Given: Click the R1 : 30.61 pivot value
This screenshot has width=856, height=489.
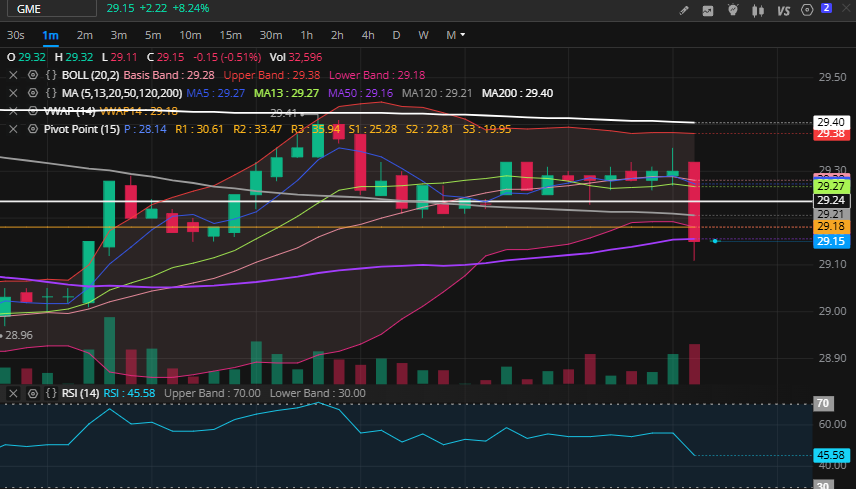Looking at the screenshot, I should pos(199,129).
